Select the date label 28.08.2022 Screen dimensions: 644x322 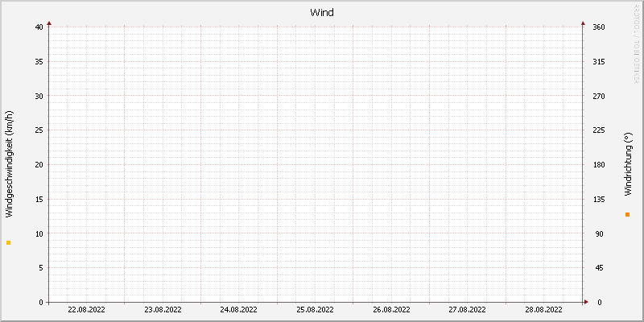(x=544, y=310)
